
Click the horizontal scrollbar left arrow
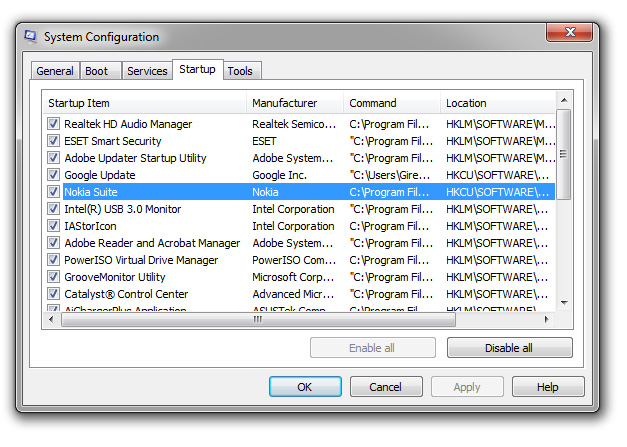[51, 319]
